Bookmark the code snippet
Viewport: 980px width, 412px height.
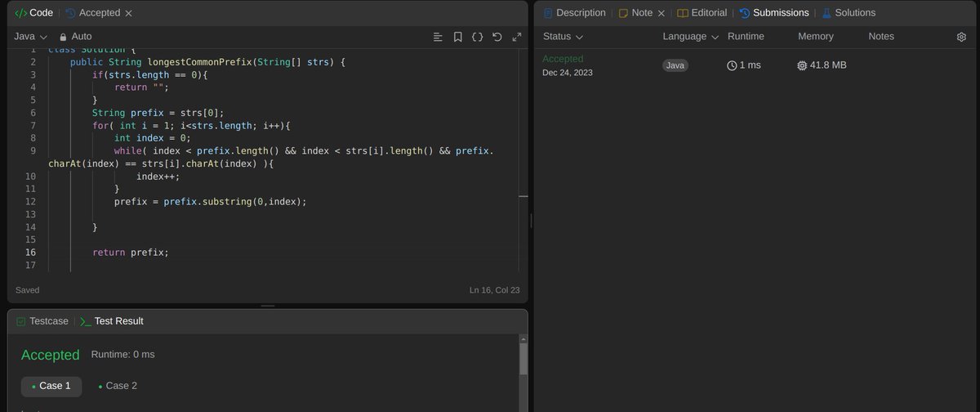coord(457,37)
